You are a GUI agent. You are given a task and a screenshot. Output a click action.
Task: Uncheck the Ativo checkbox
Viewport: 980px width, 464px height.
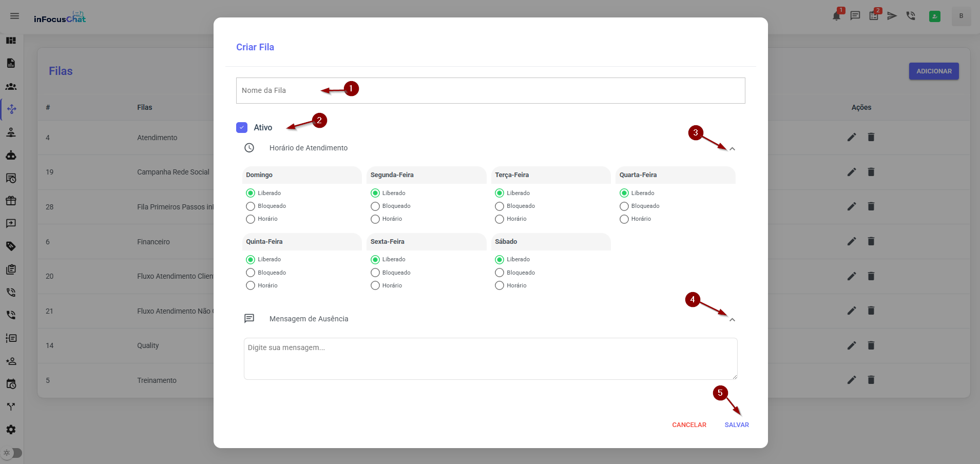point(242,127)
